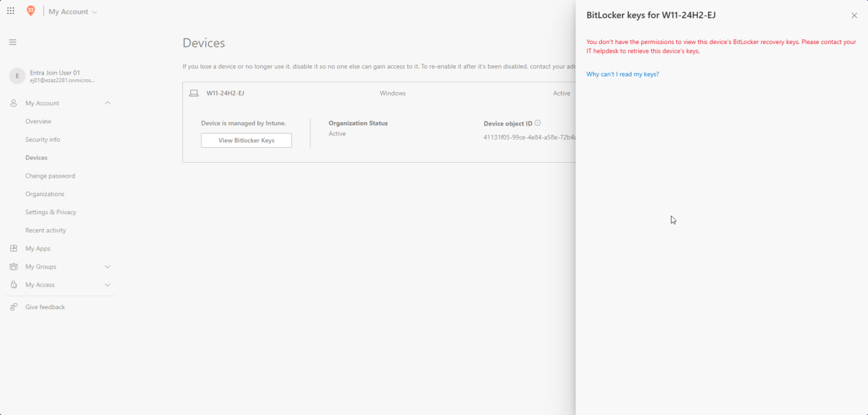Expand the My Access section chevron
868x415 pixels.
(x=107, y=285)
